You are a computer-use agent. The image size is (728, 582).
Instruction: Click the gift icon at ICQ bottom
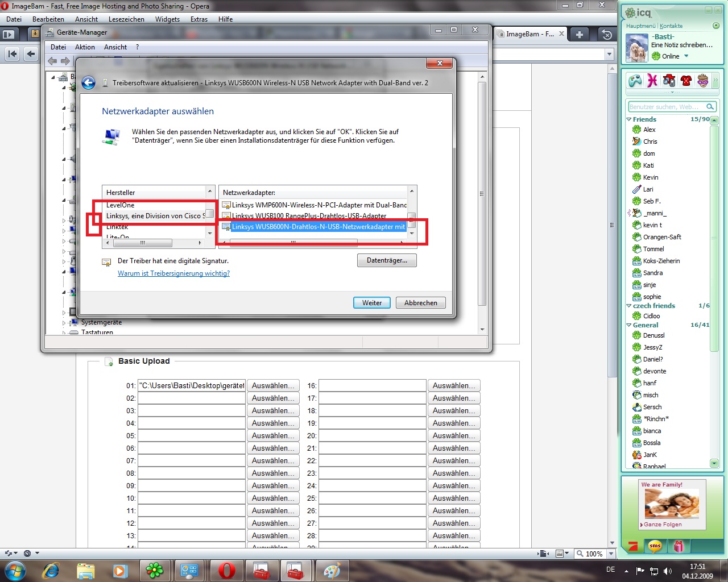678,546
